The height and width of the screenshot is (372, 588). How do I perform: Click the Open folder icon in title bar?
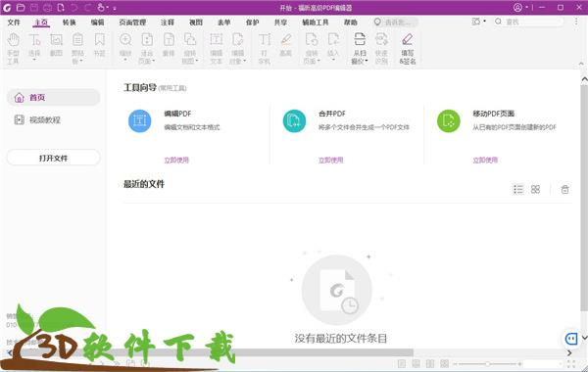pos(21,7)
